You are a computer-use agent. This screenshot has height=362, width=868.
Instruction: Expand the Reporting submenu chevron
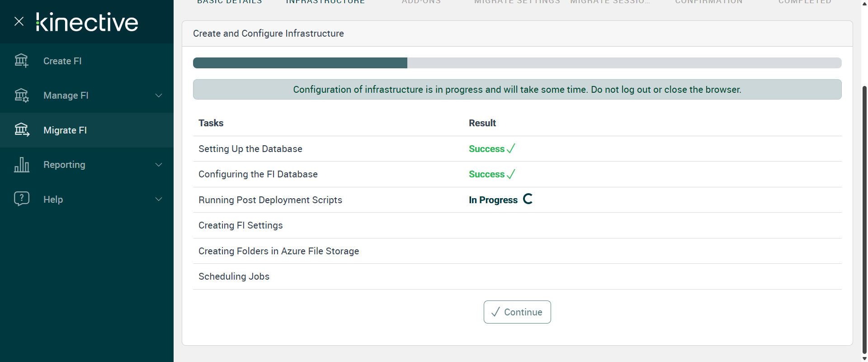[x=159, y=165]
